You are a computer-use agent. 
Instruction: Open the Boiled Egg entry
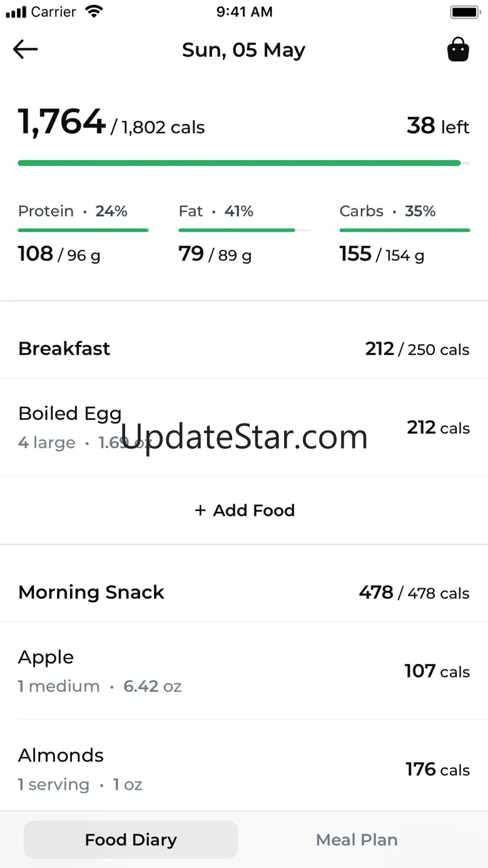click(243, 427)
